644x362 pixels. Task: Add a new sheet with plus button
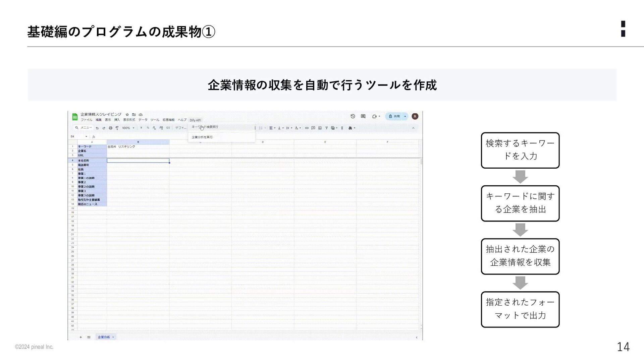(x=81, y=337)
